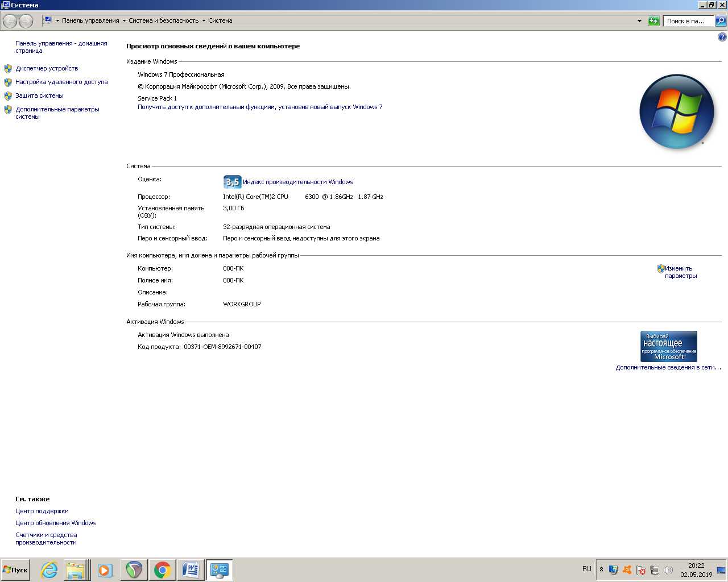Image resolution: width=728 pixels, height=582 pixels.
Task: Open Защита системы link
Action: pyautogui.click(x=39, y=96)
